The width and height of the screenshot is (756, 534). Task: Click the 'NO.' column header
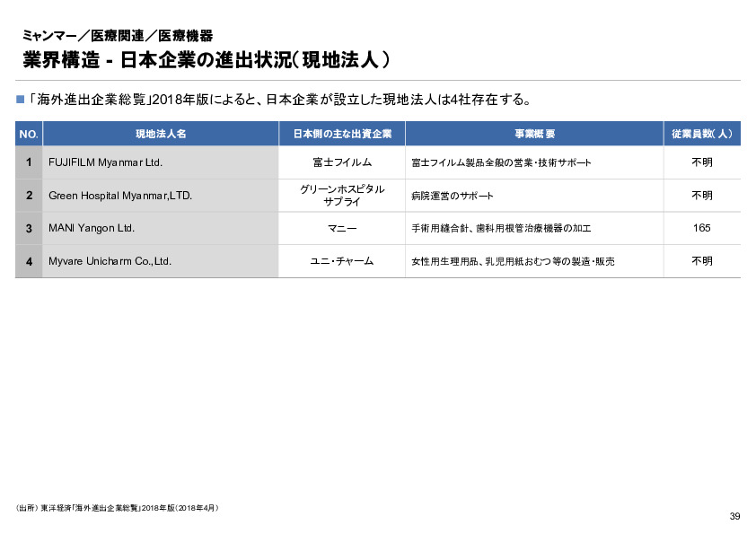[29, 134]
